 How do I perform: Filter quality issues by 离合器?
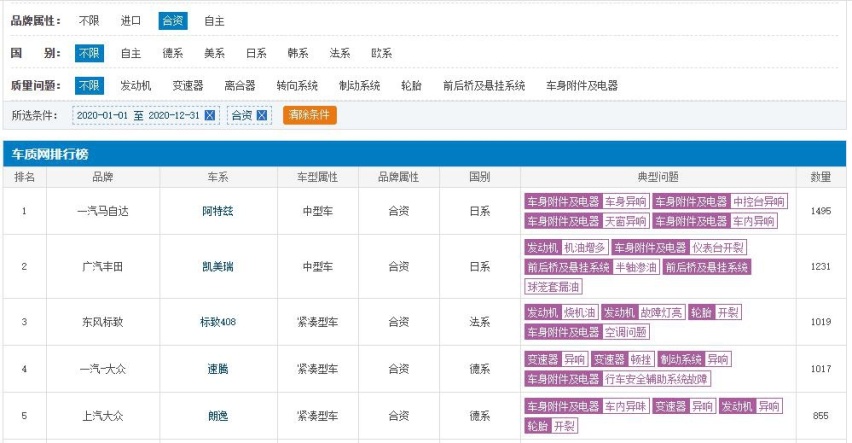[x=240, y=85]
